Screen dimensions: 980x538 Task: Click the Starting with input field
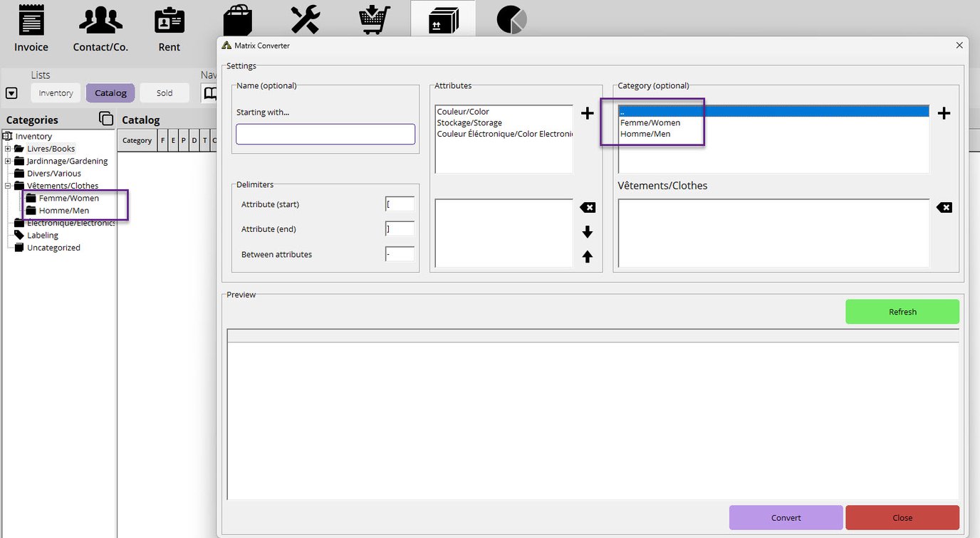(325, 134)
